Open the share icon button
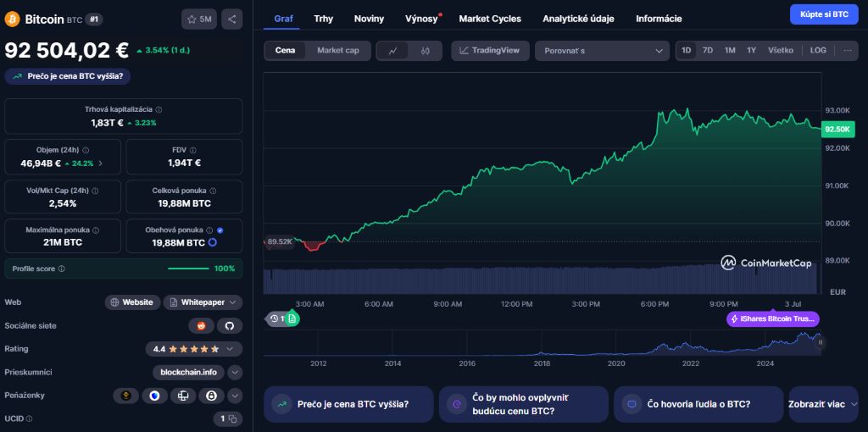This screenshot has height=432, width=868. 232,19
